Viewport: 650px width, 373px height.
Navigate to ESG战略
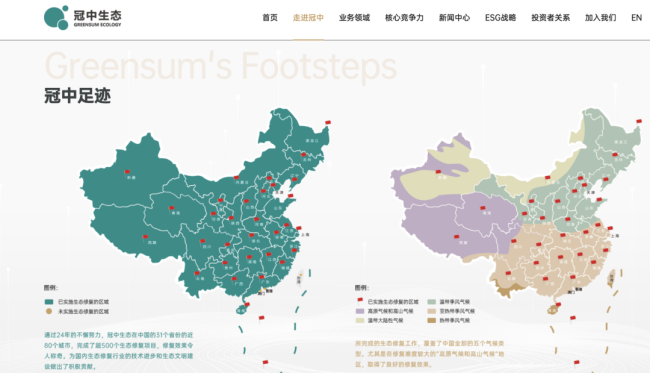tap(500, 18)
